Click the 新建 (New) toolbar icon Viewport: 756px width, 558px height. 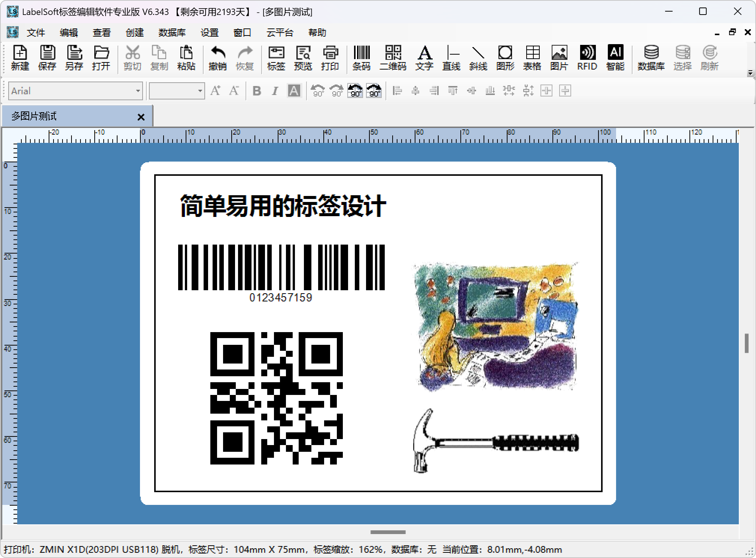[20, 58]
